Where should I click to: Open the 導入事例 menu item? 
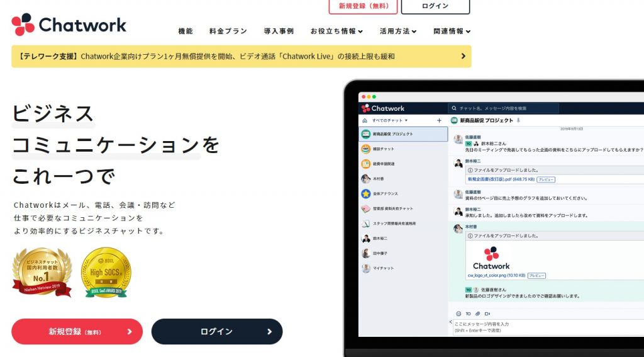(x=279, y=31)
